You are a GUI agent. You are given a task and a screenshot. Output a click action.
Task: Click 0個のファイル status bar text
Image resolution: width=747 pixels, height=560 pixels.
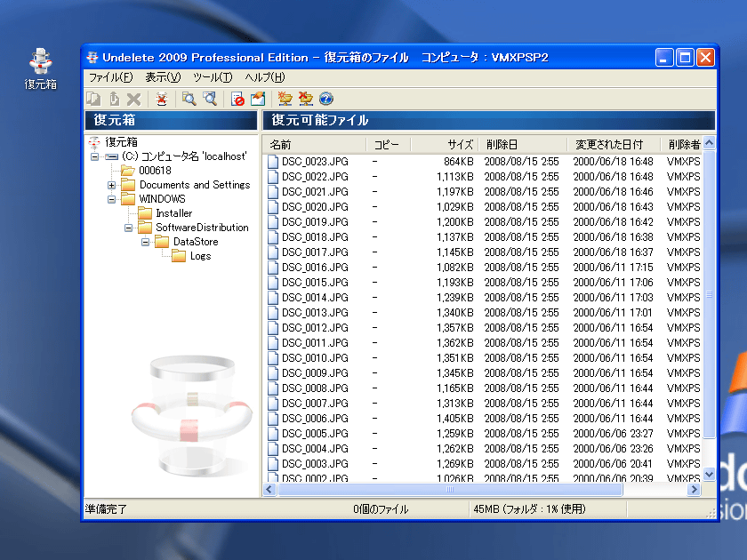point(381,509)
